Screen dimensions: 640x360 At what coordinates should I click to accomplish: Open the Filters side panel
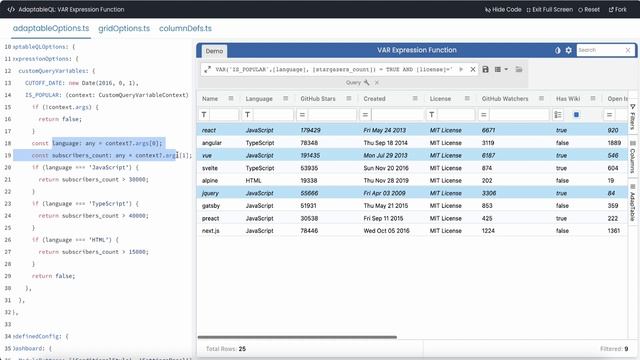[x=633, y=117]
